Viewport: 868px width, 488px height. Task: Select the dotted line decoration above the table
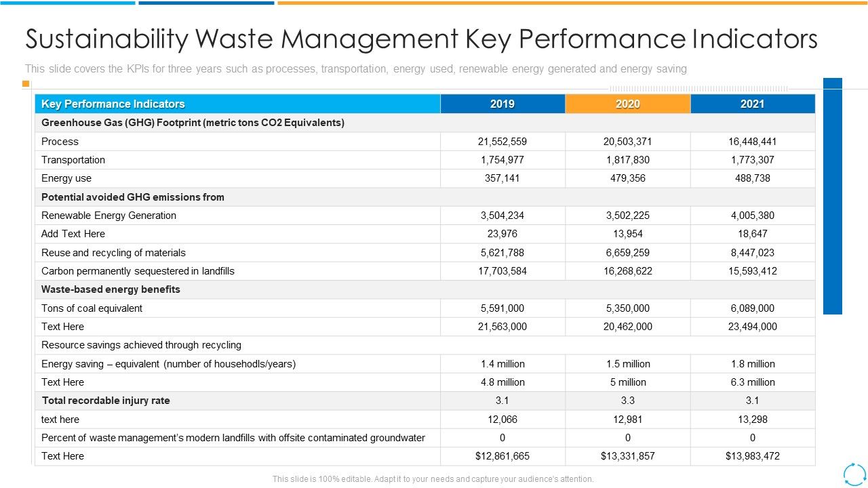[x=698, y=87]
